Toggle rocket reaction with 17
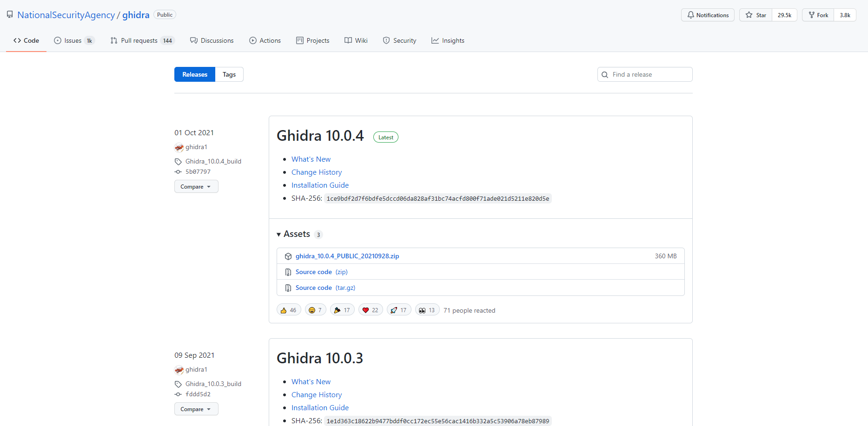The width and height of the screenshot is (868, 426). [x=399, y=310]
